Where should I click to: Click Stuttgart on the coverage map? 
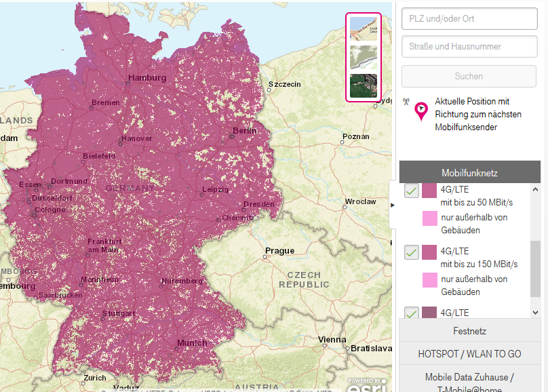pyautogui.click(x=119, y=313)
